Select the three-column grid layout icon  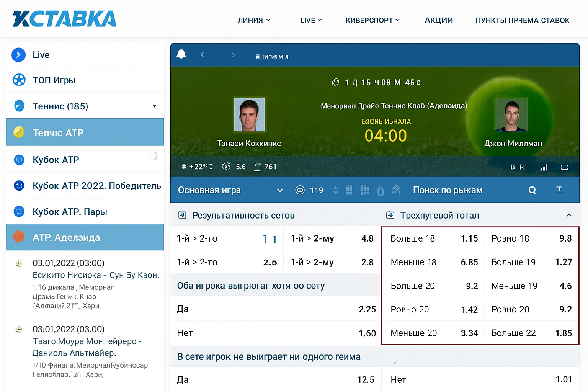364,190
